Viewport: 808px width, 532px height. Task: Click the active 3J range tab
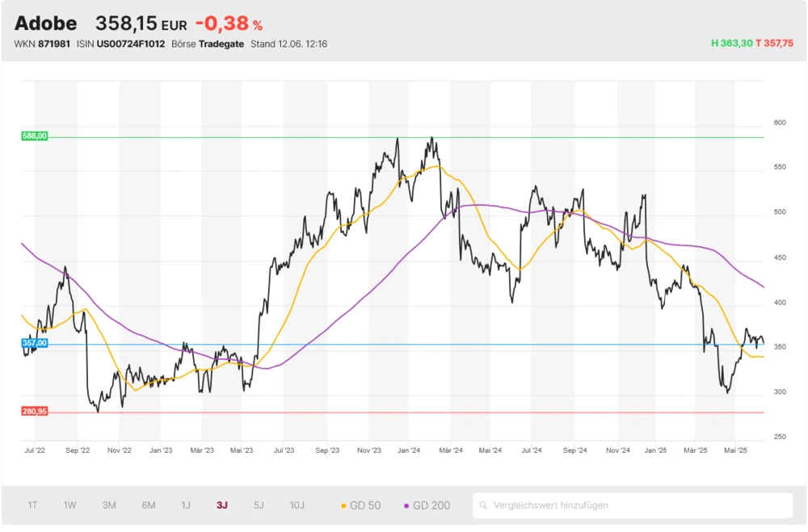pyautogui.click(x=222, y=505)
